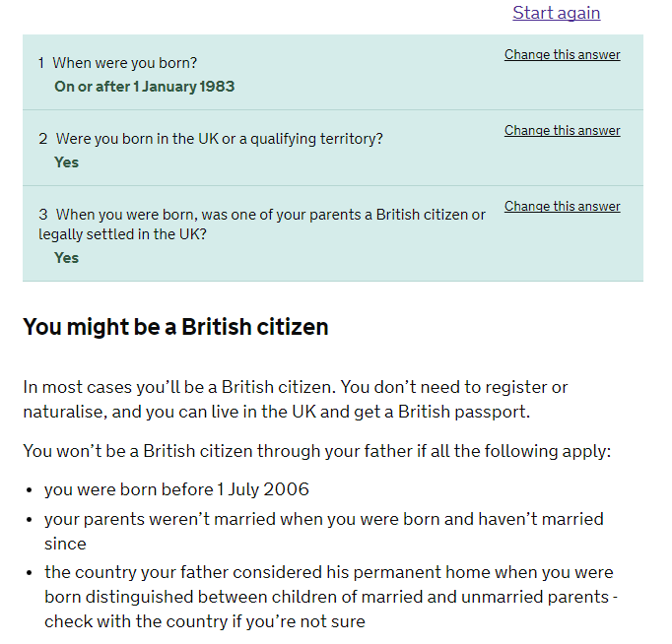Change the answer for born in UK question
672x644 pixels.
click(x=562, y=130)
